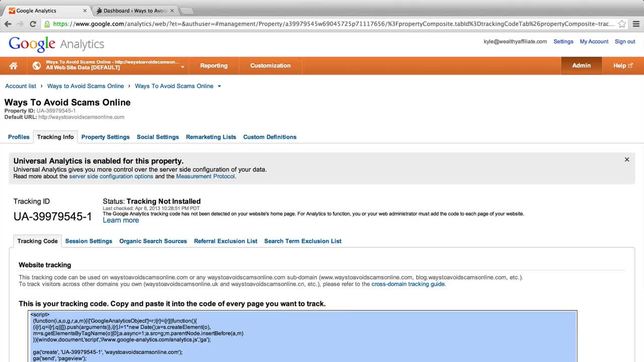Click the Learn more link

[x=121, y=220]
